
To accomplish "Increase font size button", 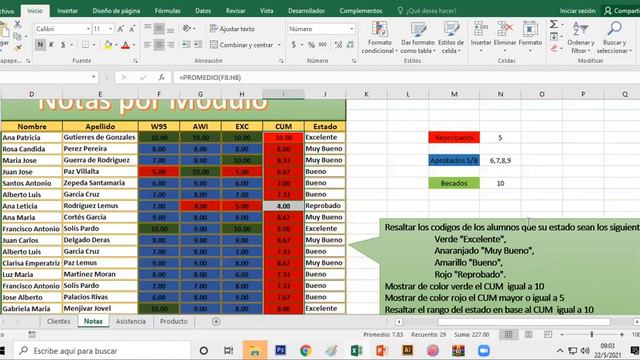I will click(x=121, y=29).
